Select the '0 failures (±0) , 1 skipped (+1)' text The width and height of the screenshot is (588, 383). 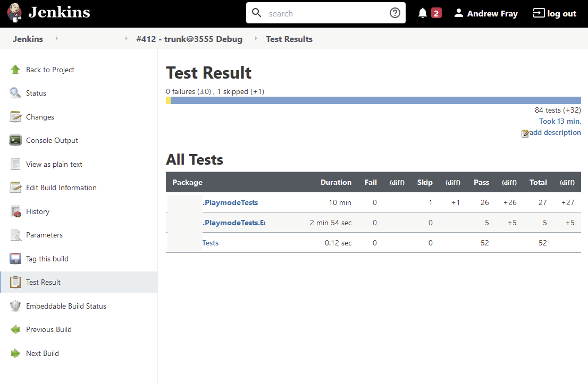(x=215, y=92)
